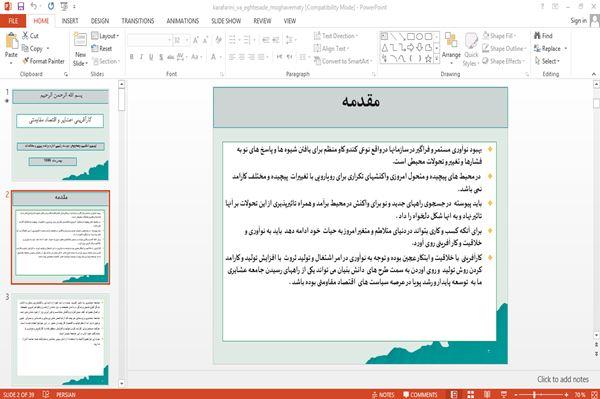Image resolution: width=600 pixels, height=399 pixels.
Task: Increase the font size
Action: [x=196, y=40]
